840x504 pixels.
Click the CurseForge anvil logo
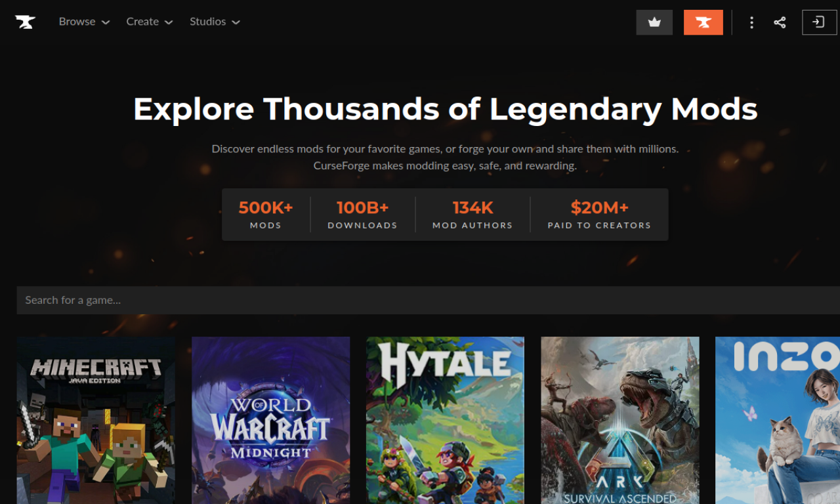coord(25,22)
